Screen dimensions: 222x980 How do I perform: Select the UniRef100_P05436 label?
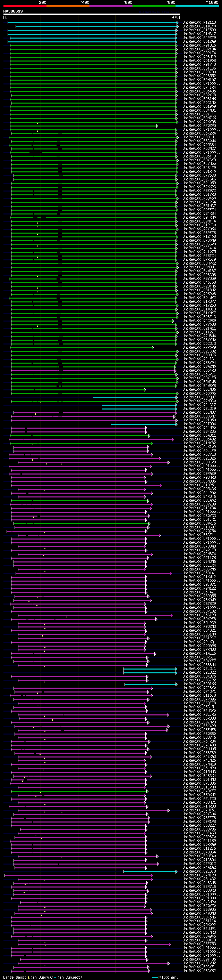[x=199, y=489]
